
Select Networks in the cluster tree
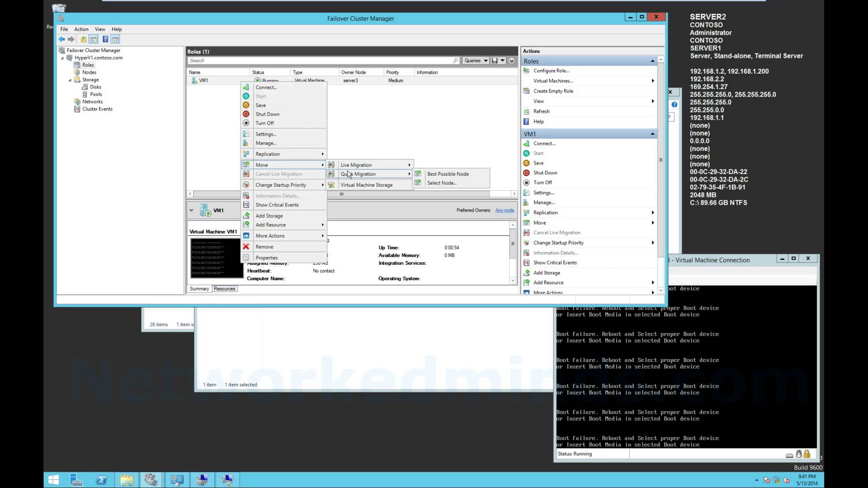(92, 102)
